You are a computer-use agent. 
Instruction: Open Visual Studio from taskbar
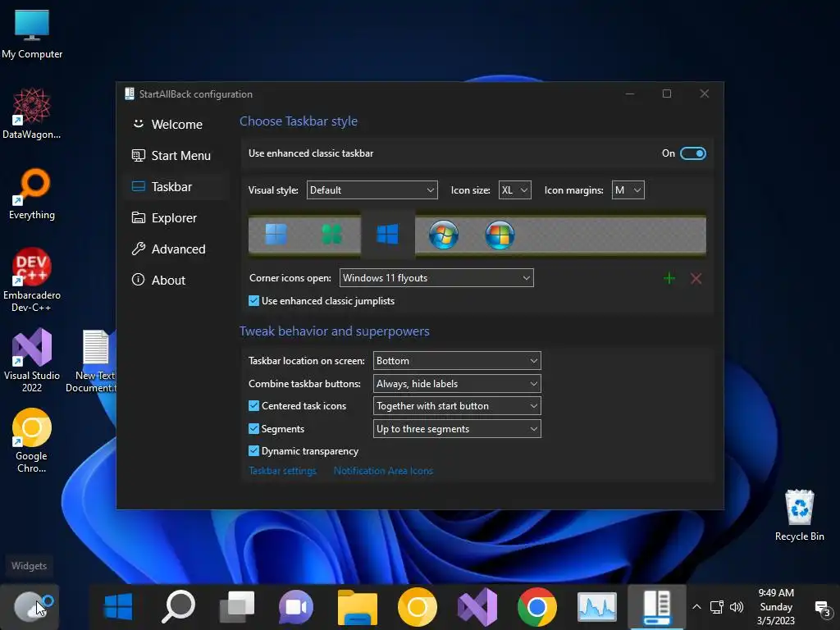477,607
